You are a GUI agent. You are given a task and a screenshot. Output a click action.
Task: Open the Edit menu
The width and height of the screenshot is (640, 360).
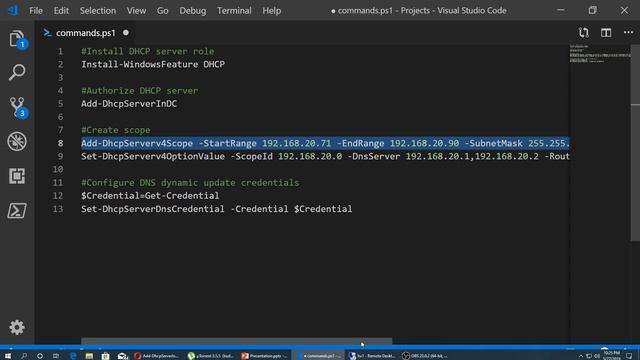61,11
